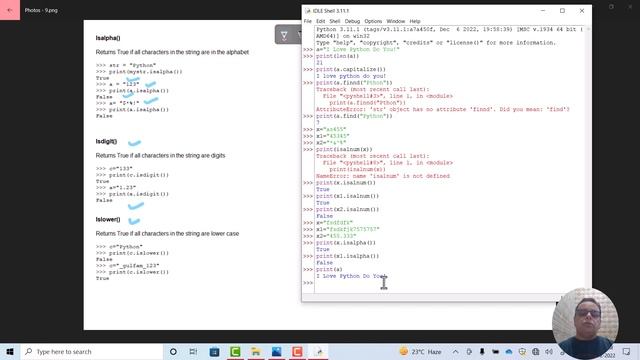Open the blue store app on taskbar
Image resolution: width=640 pixels, height=360 pixels.
[214, 351]
